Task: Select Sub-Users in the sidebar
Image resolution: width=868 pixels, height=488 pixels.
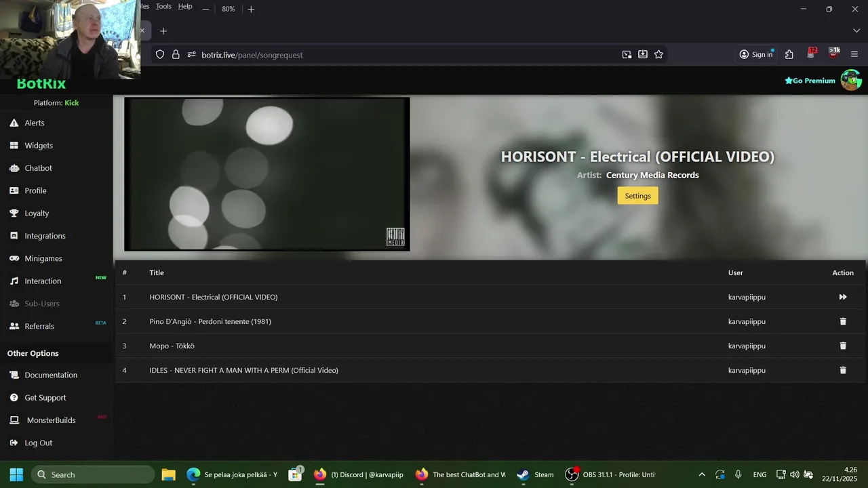Action: (x=42, y=304)
